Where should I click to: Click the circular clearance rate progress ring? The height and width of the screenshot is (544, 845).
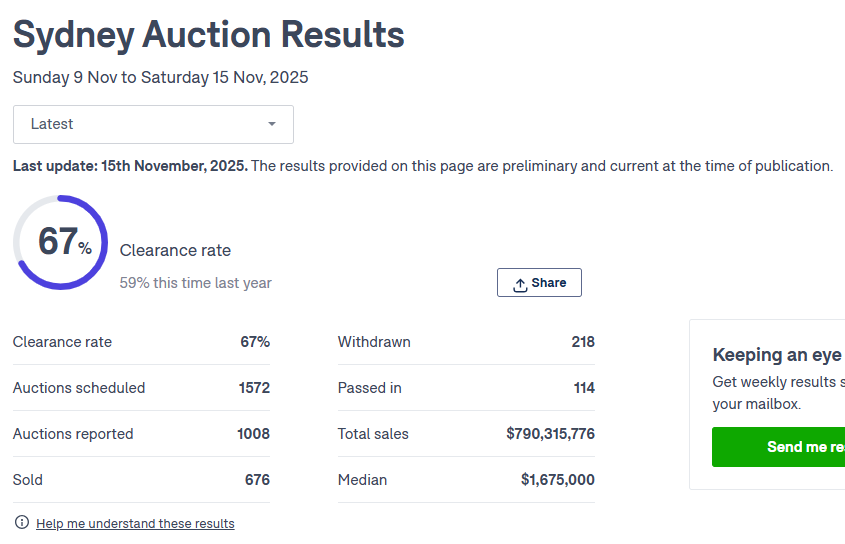(61, 242)
